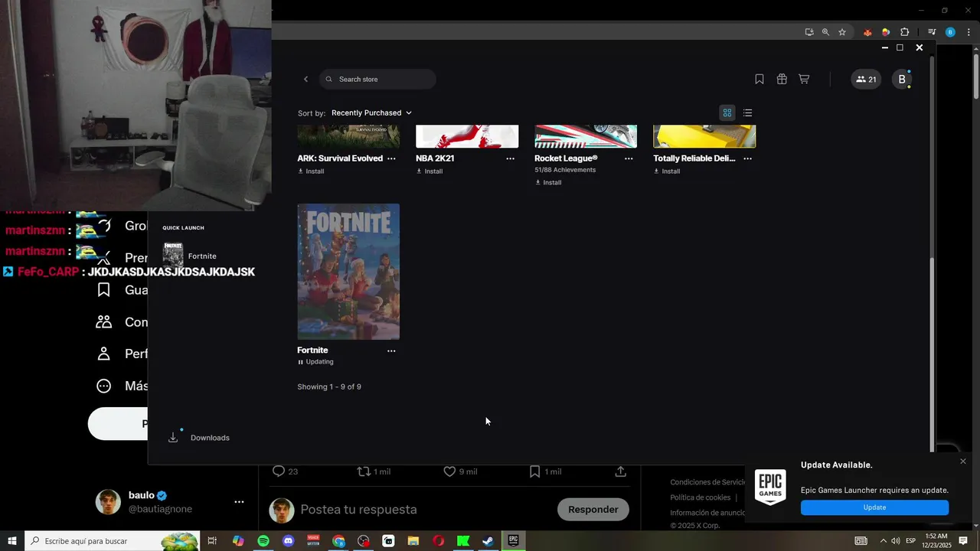The width and height of the screenshot is (980, 551).
Task: Open the Windows notification center
Action: click(x=963, y=541)
